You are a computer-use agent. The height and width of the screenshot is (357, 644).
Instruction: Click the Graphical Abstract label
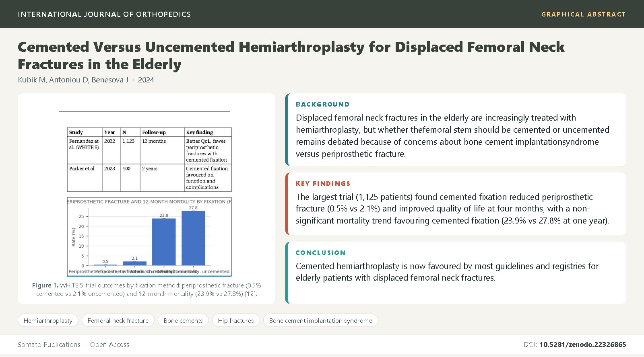click(583, 14)
